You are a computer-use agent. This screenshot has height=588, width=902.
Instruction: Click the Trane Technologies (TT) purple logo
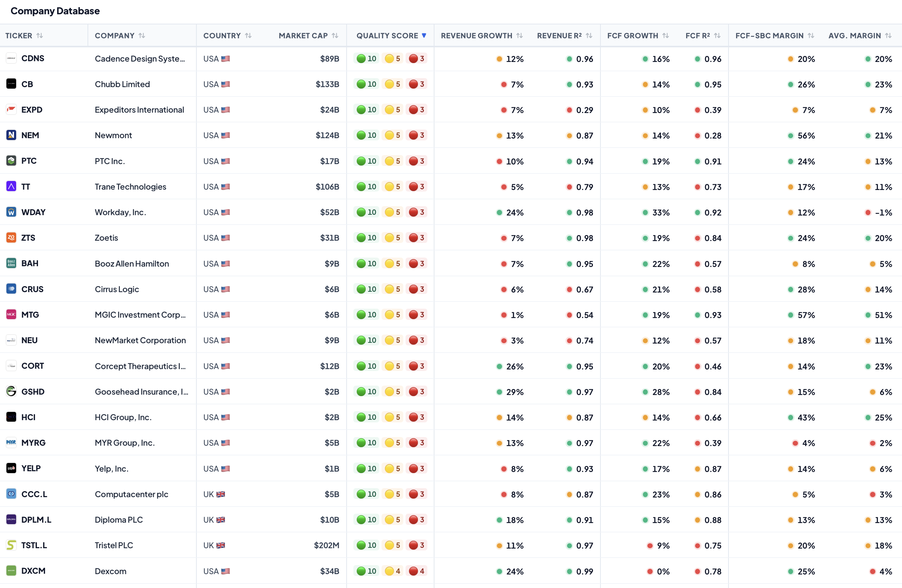click(11, 186)
